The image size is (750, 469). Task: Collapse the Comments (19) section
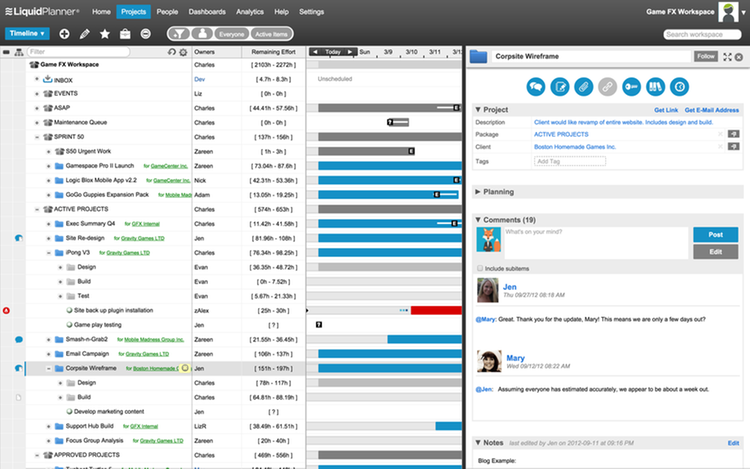coord(477,220)
